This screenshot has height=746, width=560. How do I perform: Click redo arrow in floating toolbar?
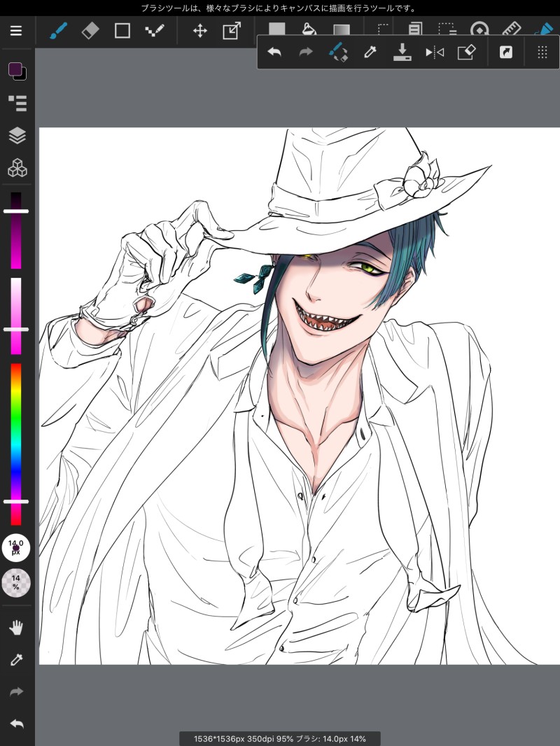(306, 52)
